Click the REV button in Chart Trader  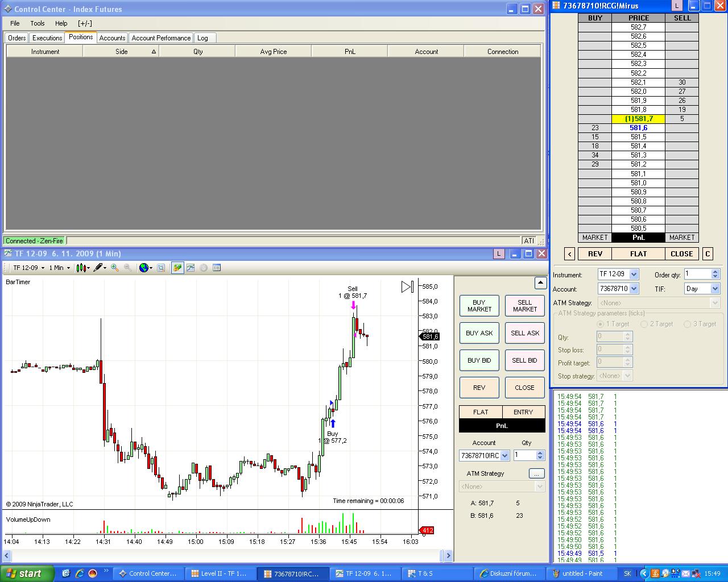click(x=479, y=388)
